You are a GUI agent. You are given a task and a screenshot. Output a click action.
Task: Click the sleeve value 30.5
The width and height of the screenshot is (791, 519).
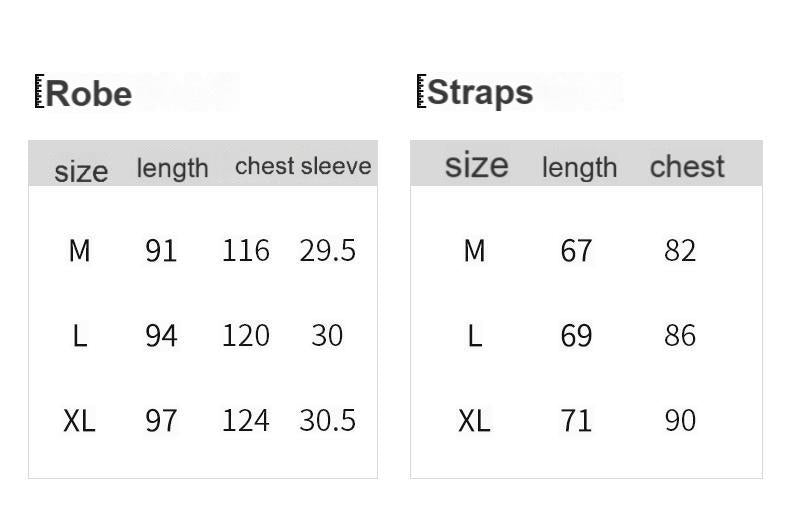pos(328,420)
